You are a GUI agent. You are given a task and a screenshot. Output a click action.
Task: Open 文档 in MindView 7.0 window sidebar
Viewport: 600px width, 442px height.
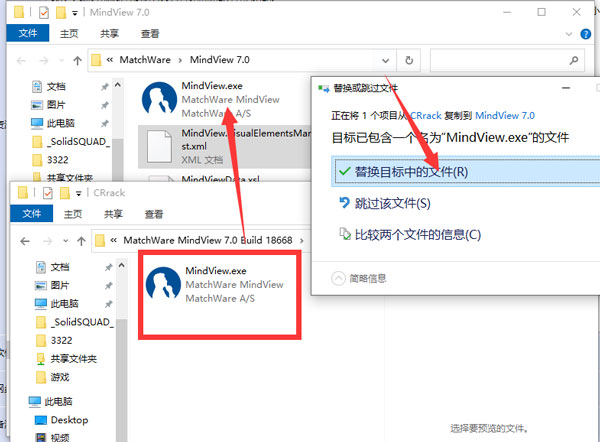[x=56, y=86]
